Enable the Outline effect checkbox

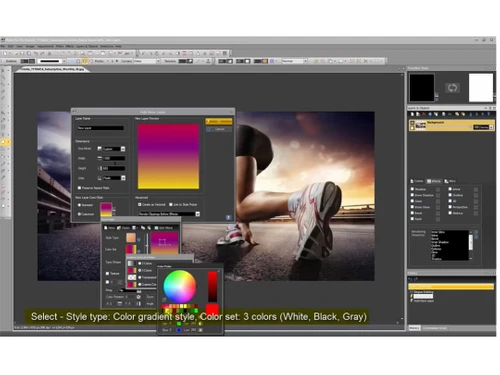point(450,195)
